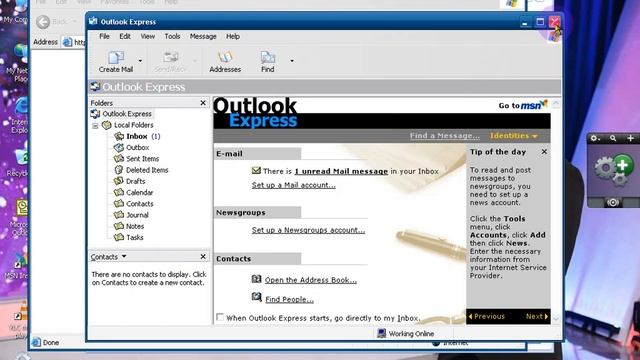Screen dimensions: 640x360
Task: Open the Identities dropdown
Action: (514, 136)
